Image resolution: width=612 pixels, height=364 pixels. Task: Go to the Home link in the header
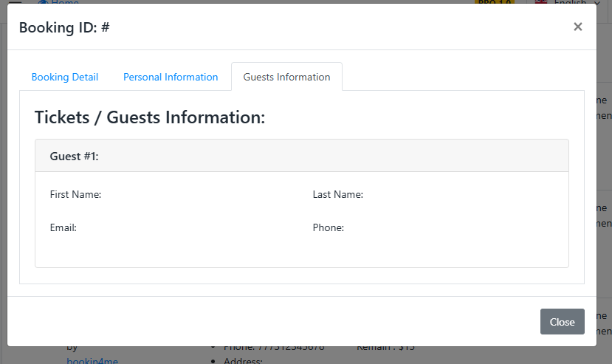tap(65, 2)
